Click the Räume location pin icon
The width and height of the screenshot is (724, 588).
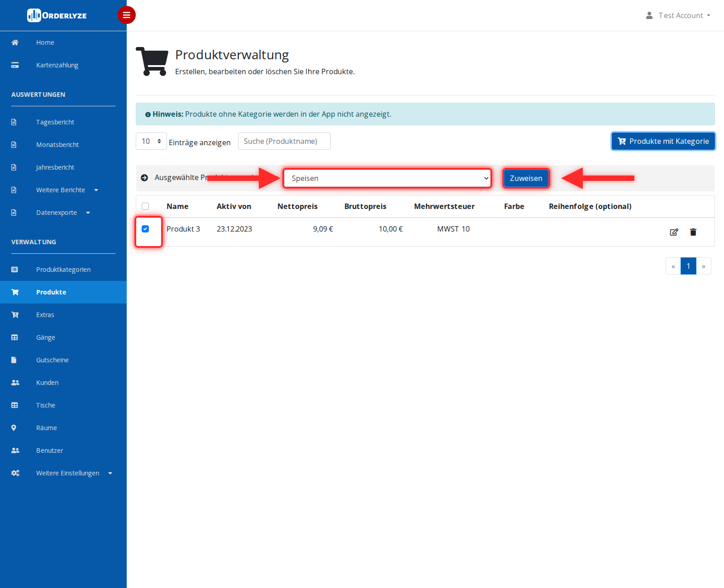14,428
